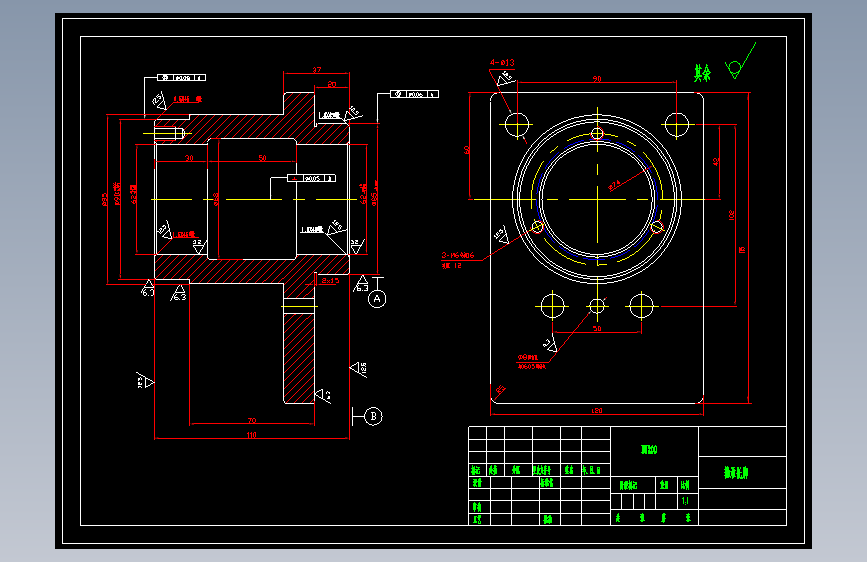Select the '120' plate width dimension
The image size is (867, 562).
pos(597,410)
